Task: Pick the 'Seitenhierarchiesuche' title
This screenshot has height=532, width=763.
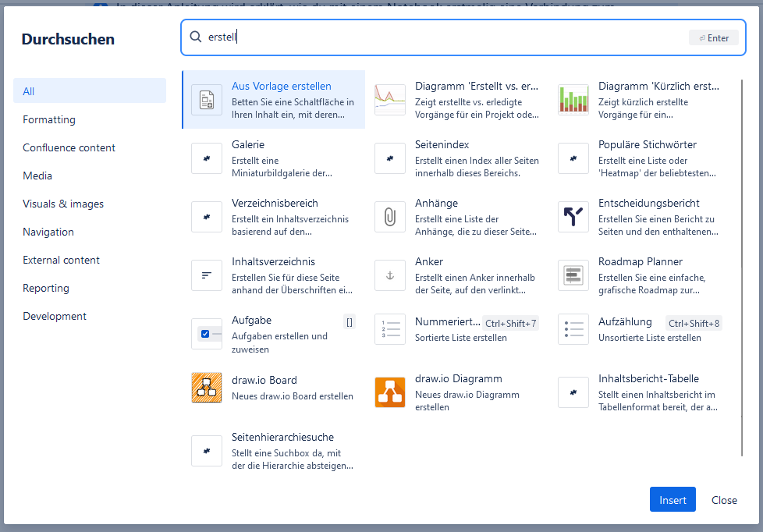Action: point(282,437)
